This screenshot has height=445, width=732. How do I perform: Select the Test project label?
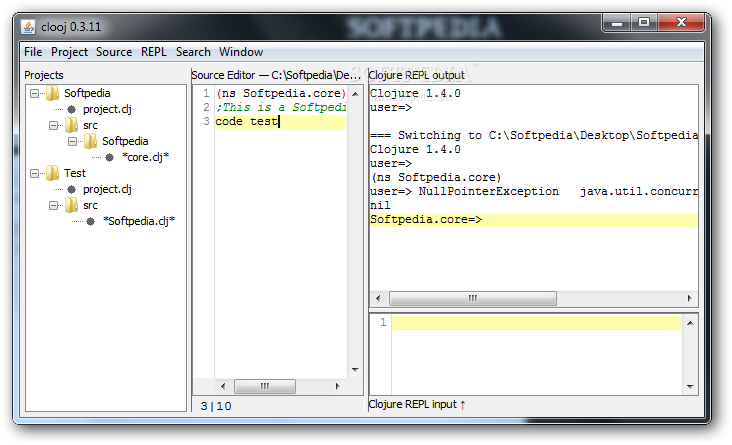point(75,173)
